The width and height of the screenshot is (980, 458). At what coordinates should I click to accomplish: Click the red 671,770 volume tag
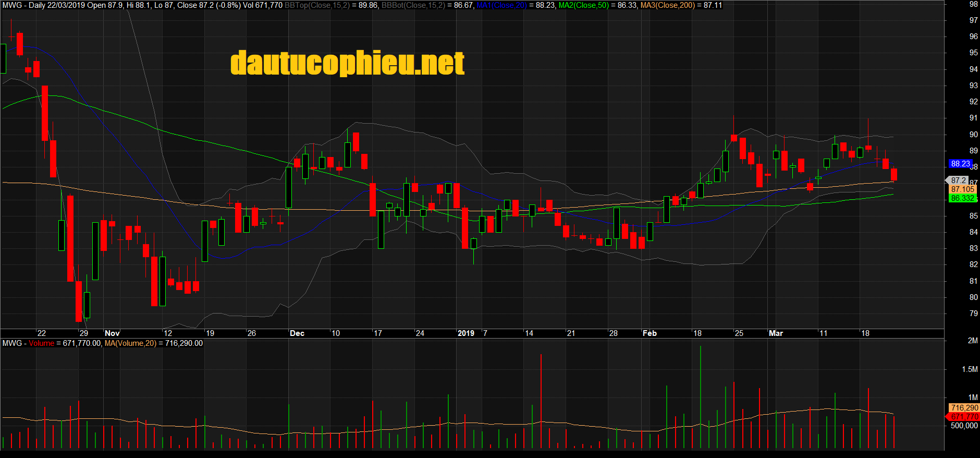point(964,417)
